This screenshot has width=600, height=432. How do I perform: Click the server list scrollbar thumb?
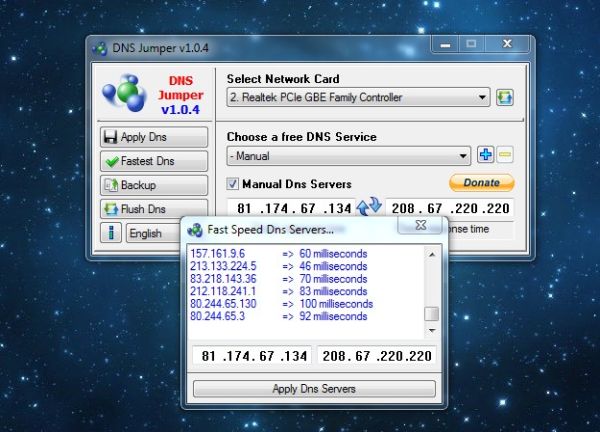pyautogui.click(x=431, y=313)
